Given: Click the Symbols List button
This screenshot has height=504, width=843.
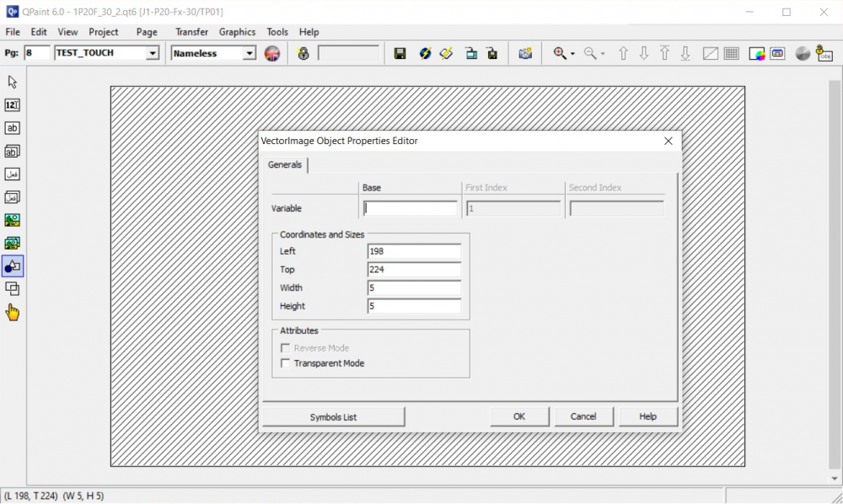Looking at the screenshot, I should pyautogui.click(x=333, y=417).
